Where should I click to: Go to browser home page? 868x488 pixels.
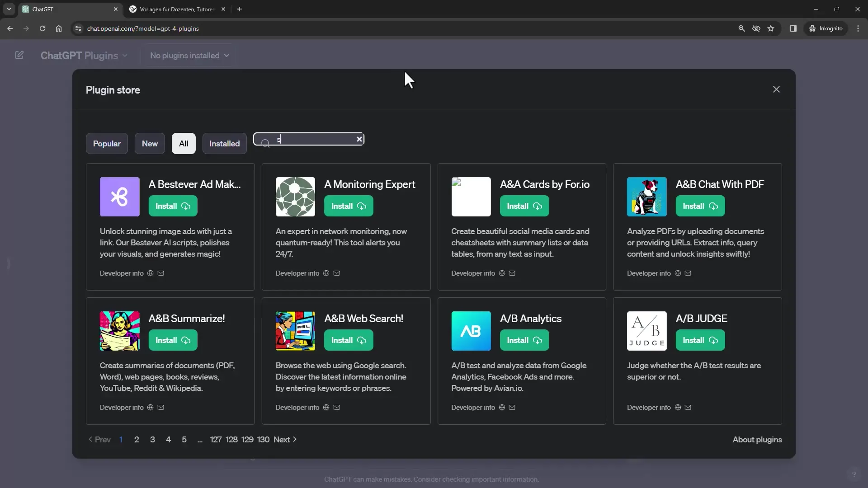(x=59, y=28)
